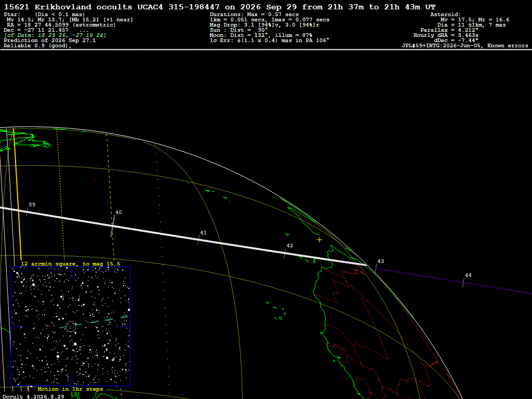Click the Mag Drop information line
Screen dimensions: 532x399
pyautogui.click(x=264, y=25)
